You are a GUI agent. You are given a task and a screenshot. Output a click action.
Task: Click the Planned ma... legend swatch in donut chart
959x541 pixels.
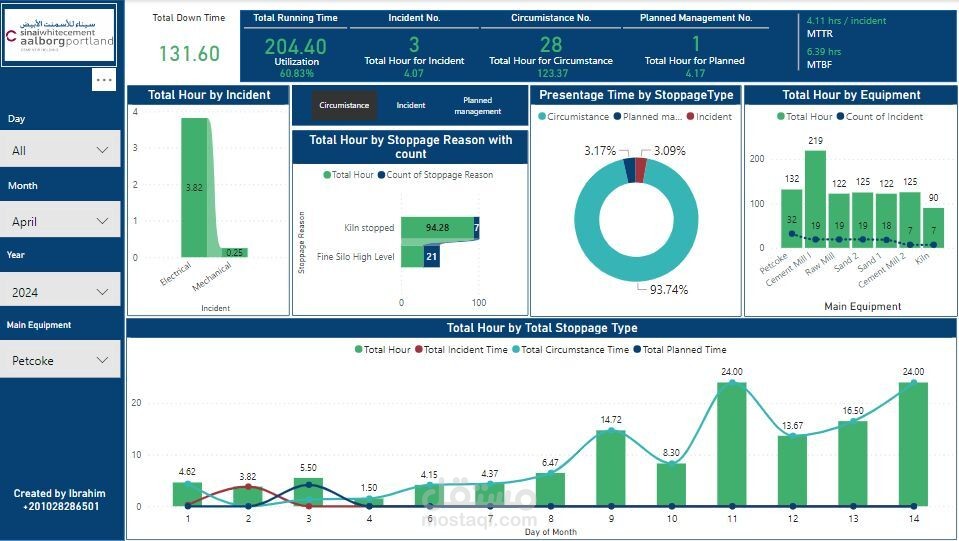[617, 116]
